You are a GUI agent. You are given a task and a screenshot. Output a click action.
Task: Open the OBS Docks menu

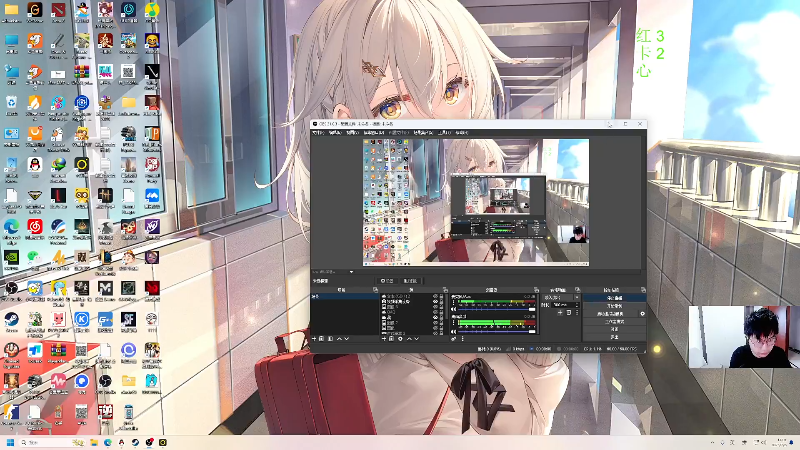click(374, 133)
